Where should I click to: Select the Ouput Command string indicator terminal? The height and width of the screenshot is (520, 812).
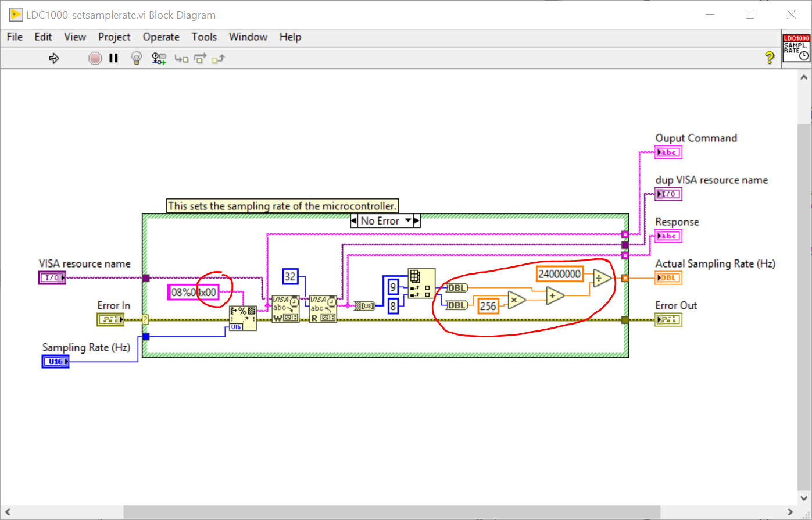point(668,152)
